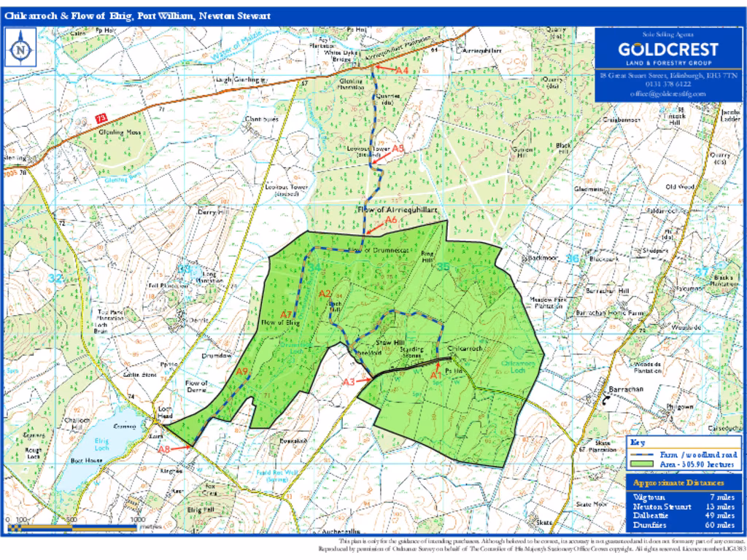Click the A6 access point label
Screen dimensions: 747x560
[x=391, y=219]
